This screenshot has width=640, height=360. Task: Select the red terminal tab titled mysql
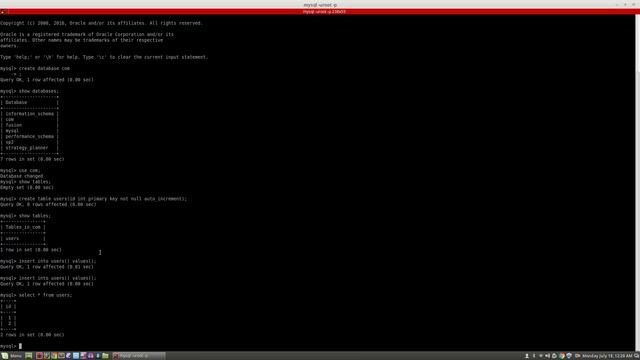pos(324,12)
